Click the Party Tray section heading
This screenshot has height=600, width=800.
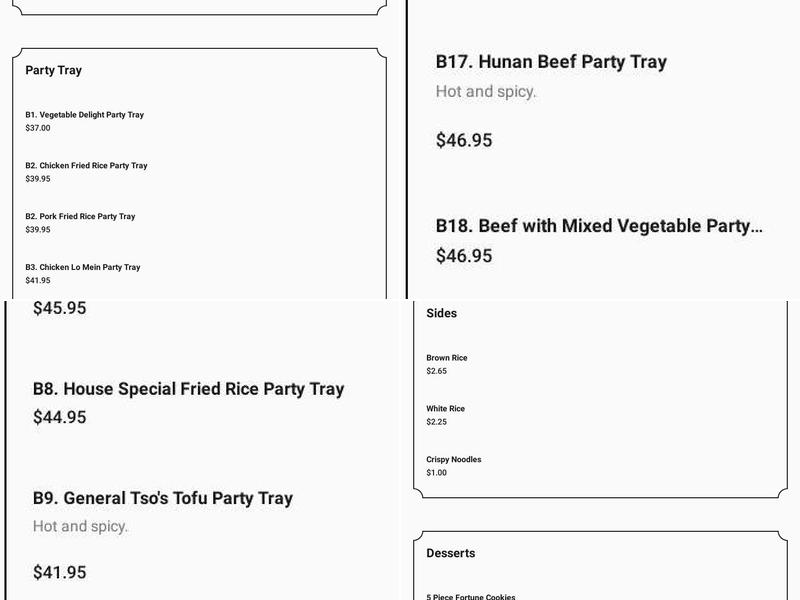54,71
